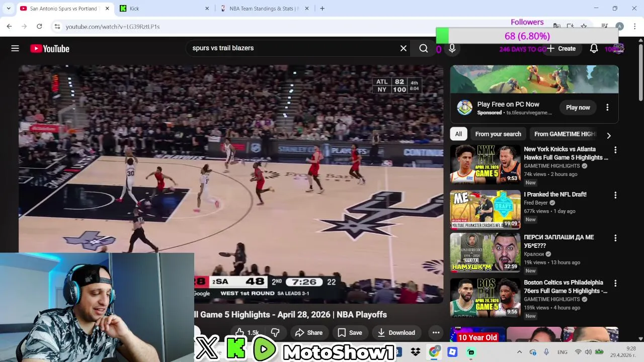
Task: Close the Kick tab
Action: [x=207, y=8]
